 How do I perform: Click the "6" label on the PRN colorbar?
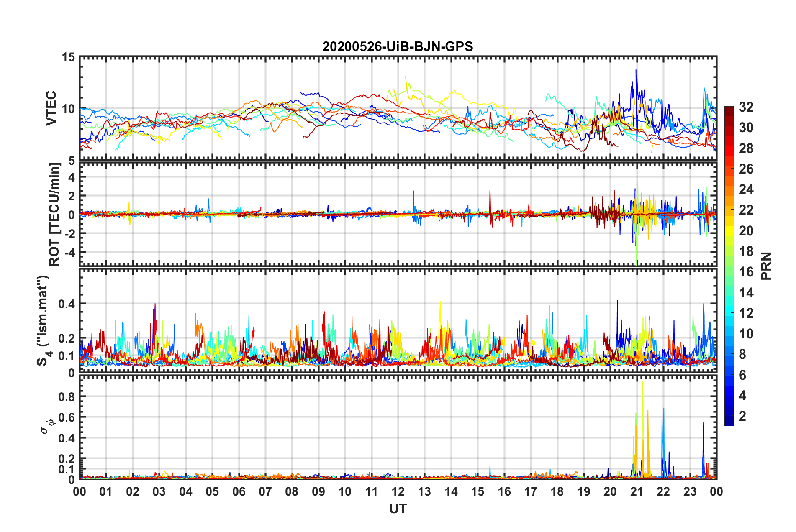pos(742,375)
